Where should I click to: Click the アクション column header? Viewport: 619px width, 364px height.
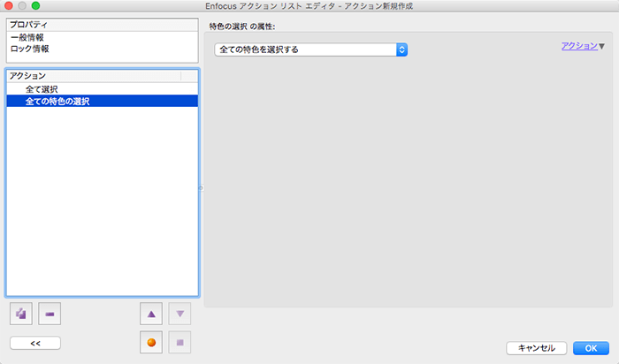[x=94, y=76]
